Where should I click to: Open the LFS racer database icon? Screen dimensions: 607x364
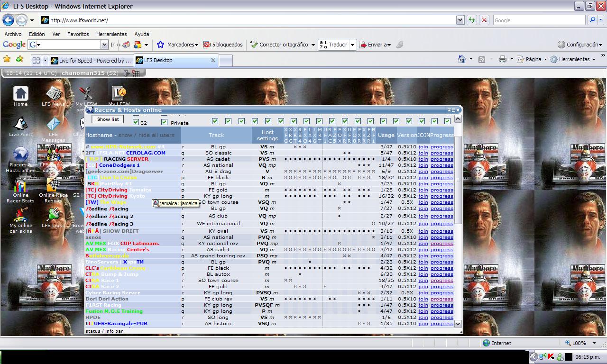53,155
